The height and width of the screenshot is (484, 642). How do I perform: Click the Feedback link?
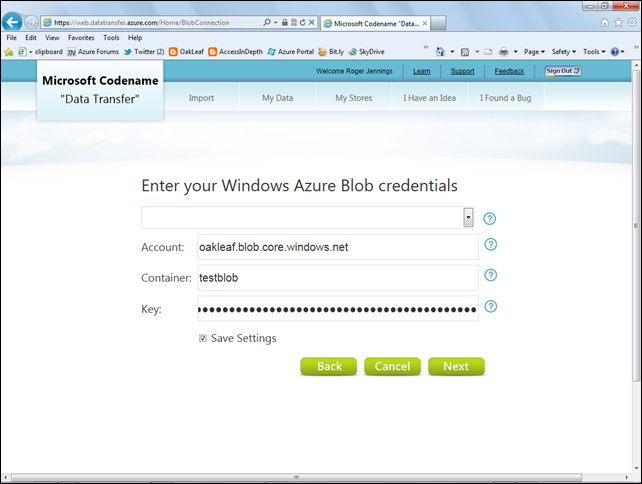pos(509,71)
